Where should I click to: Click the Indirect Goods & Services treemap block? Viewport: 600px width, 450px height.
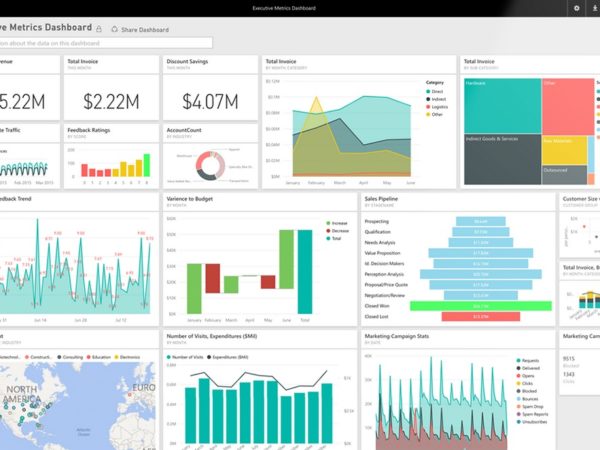502,159
